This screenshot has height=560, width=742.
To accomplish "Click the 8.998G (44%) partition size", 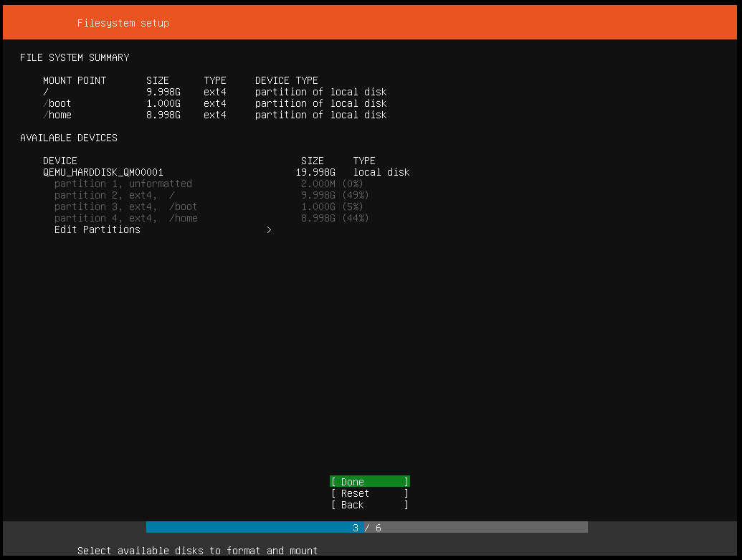I will (x=335, y=218).
